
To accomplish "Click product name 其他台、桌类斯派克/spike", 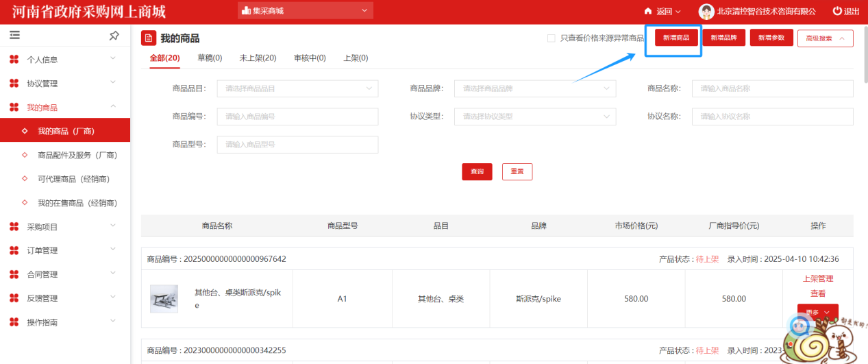I will 238,299.
